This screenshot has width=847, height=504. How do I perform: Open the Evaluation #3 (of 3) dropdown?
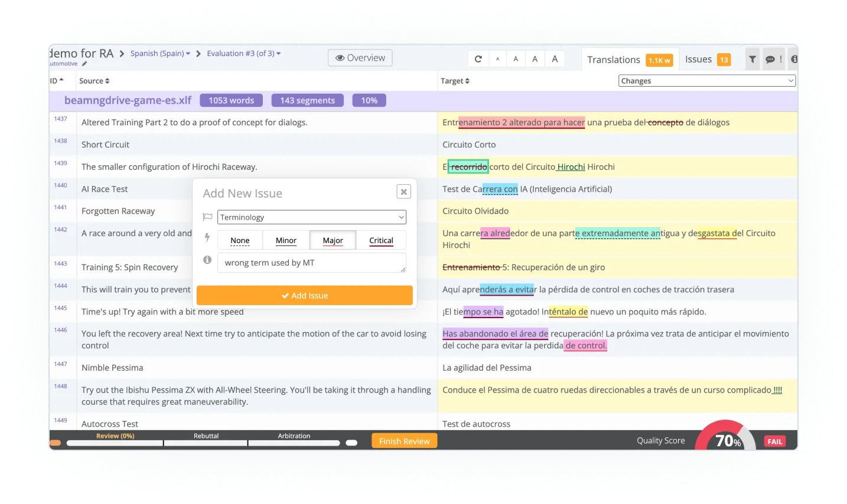(x=243, y=53)
